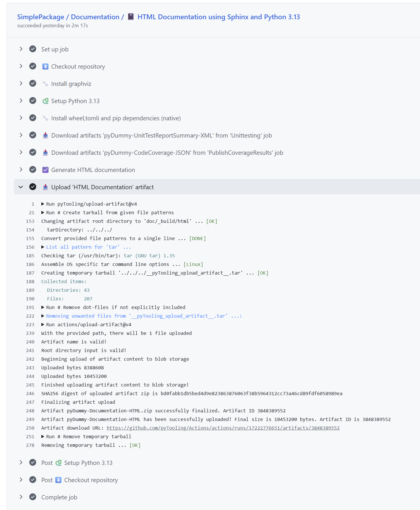420x510 pixels.
Task: Click the Set up job success checkmark icon
Action: [x=33, y=49]
